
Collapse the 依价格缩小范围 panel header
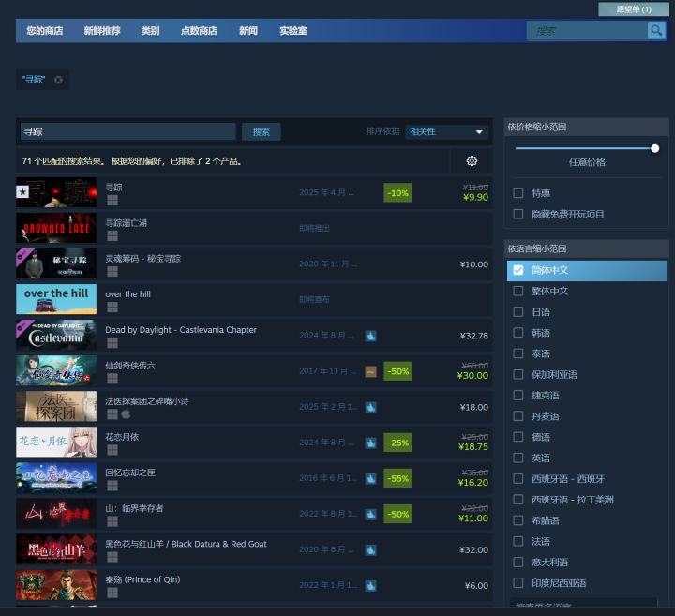tap(586, 127)
